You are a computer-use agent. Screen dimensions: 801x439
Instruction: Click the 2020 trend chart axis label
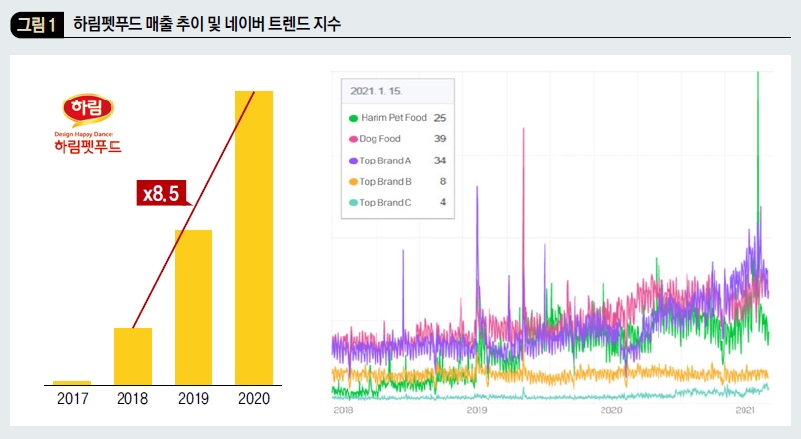(x=611, y=410)
